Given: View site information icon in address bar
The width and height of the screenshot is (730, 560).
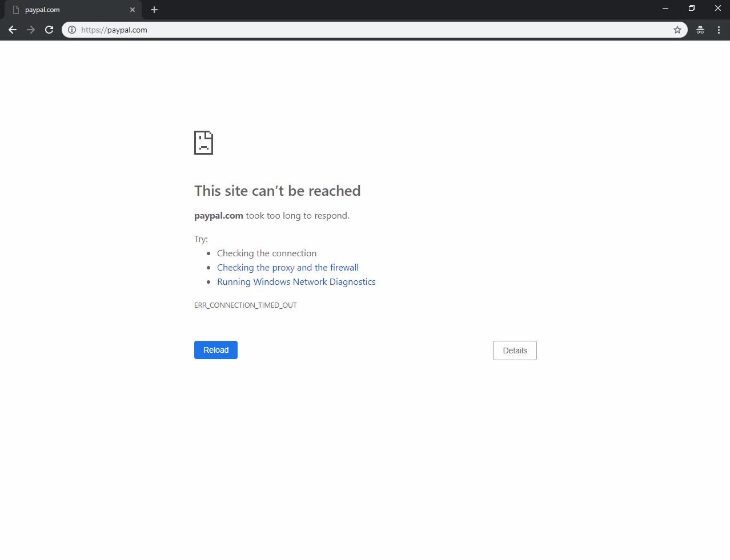Looking at the screenshot, I should [x=72, y=30].
